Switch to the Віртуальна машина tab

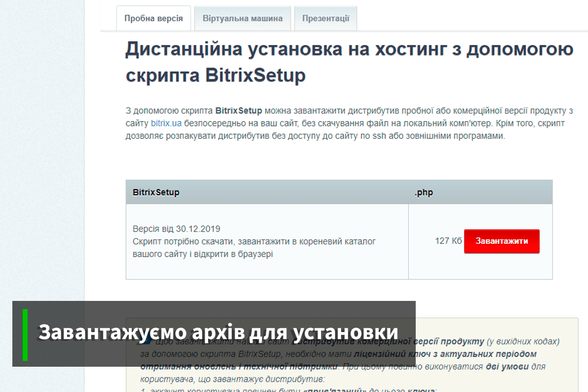[242, 18]
